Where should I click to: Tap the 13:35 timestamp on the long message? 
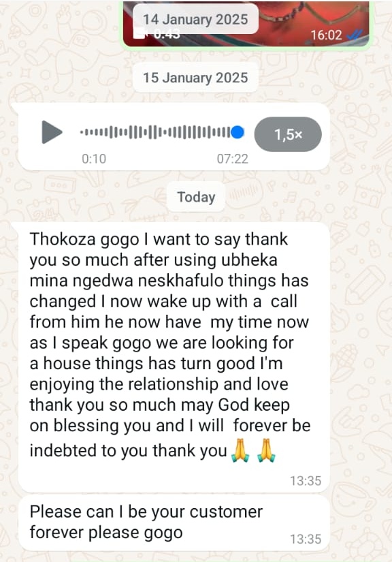(306, 481)
